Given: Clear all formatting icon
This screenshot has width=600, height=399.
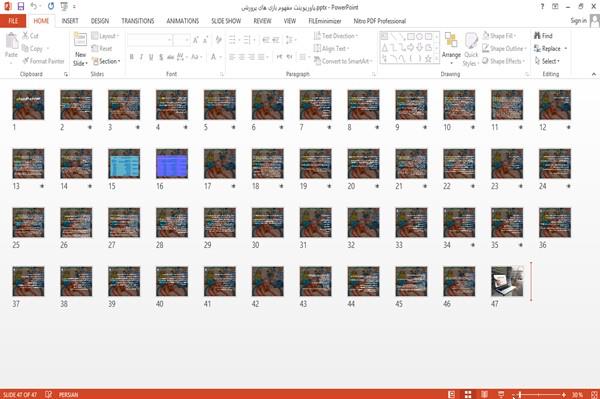Looking at the screenshot, I should (x=218, y=40).
